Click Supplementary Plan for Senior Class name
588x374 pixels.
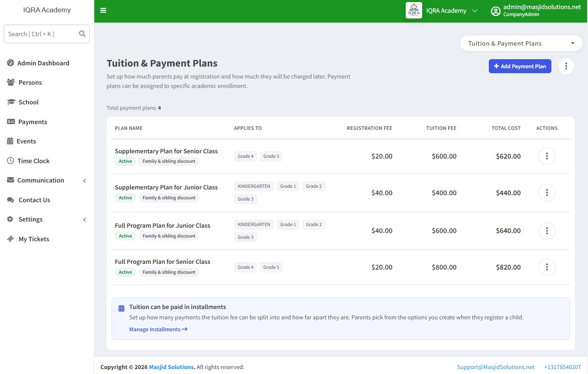click(x=166, y=151)
